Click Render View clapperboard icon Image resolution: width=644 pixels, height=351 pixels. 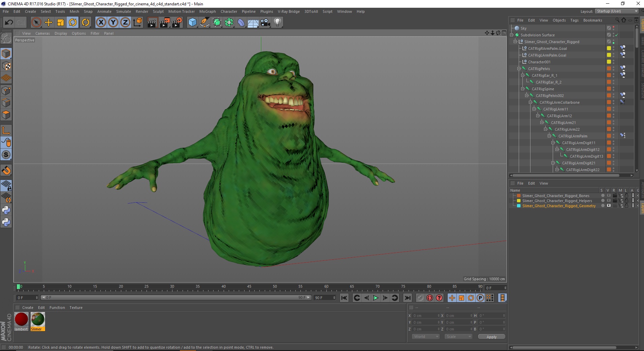152,23
